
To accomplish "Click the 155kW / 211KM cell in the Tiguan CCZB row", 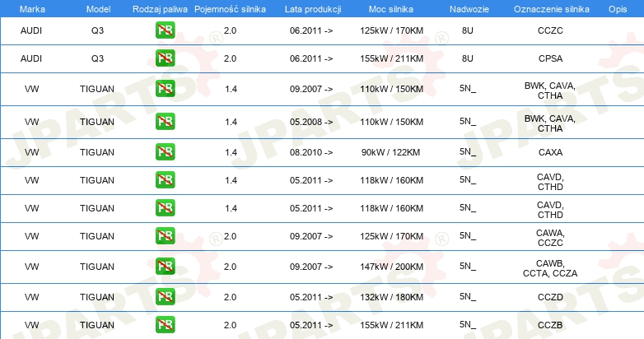I will [x=391, y=325].
